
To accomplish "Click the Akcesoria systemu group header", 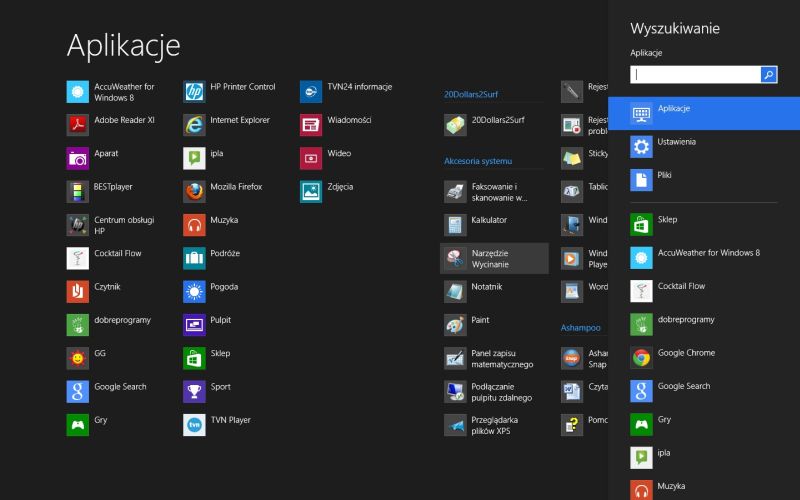I will 478,161.
